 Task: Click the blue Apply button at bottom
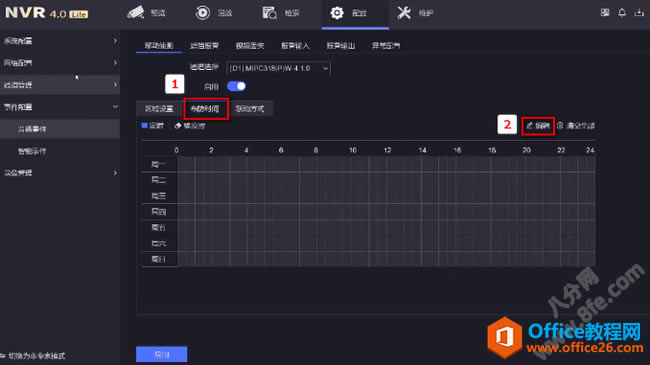[x=162, y=354]
